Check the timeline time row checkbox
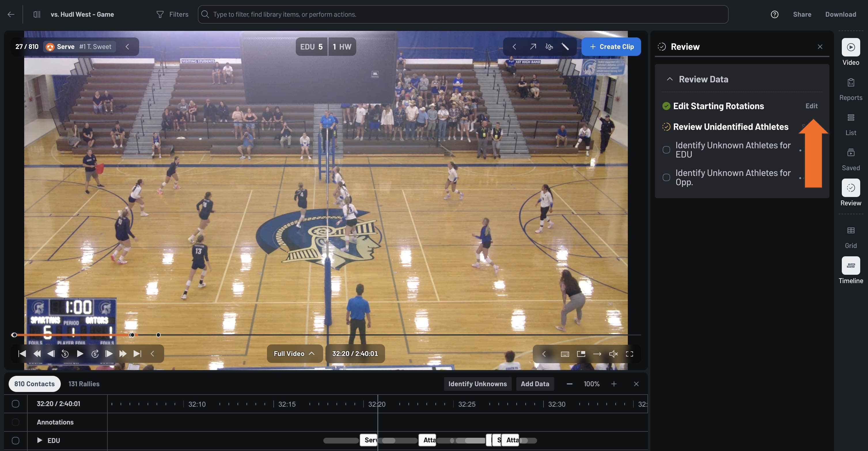This screenshot has height=451, width=868. (x=16, y=404)
